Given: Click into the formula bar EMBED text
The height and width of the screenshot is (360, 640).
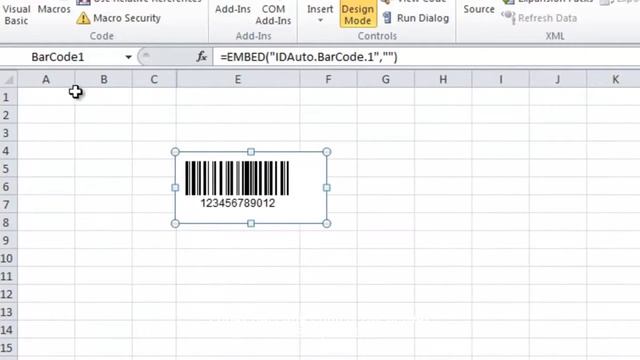Looking at the screenshot, I should pos(309,57).
